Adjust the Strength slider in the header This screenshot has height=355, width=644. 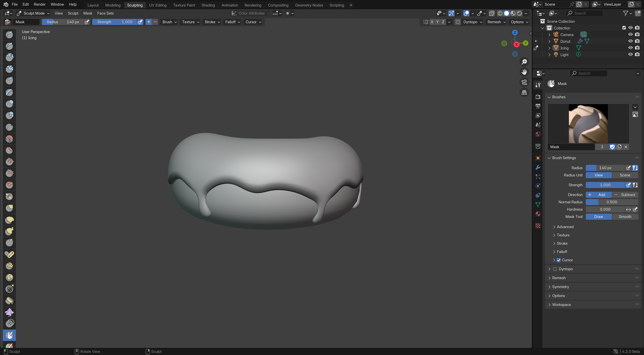[x=114, y=22]
